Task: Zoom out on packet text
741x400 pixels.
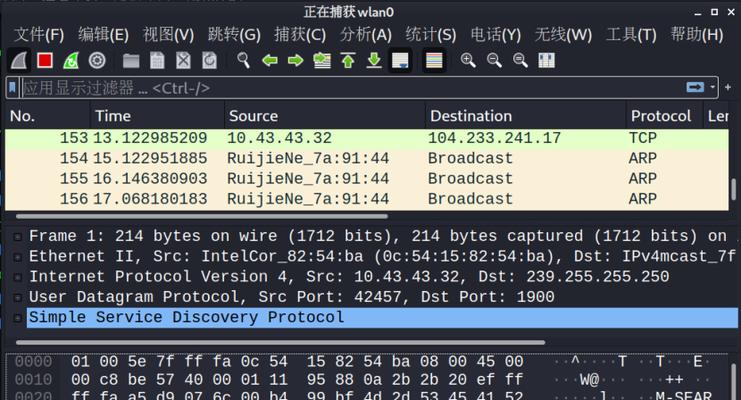Action: (x=494, y=61)
